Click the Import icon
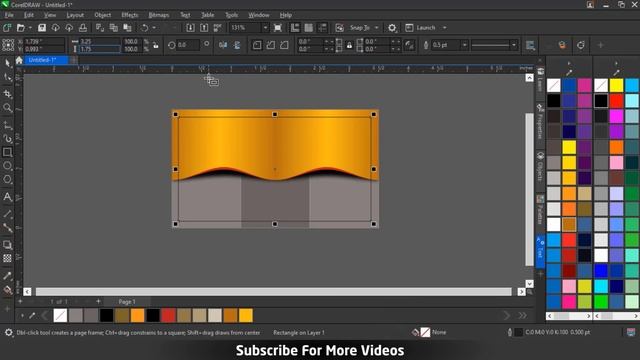 coord(190,28)
